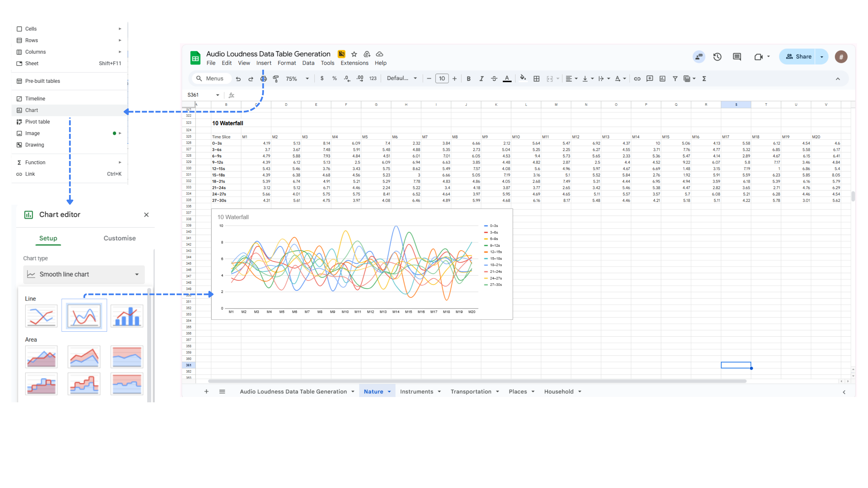
Task: Click the create filter funnel icon
Action: (675, 79)
